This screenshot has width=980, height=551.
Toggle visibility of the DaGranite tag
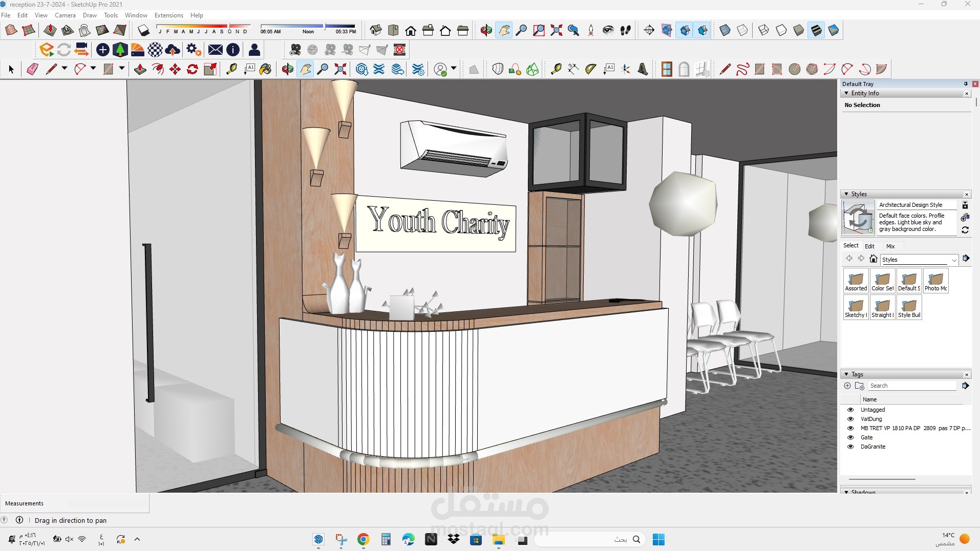[x=850, y=447]
